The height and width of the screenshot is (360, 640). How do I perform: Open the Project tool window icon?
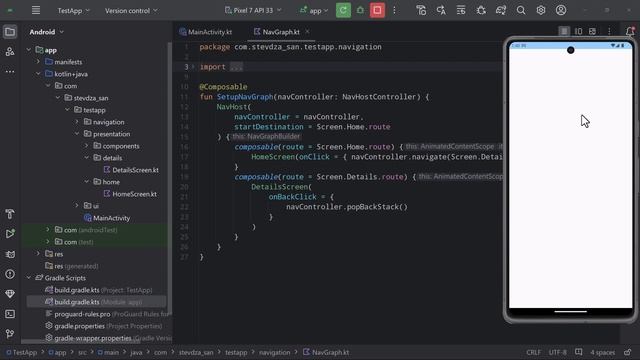point(10,32)
